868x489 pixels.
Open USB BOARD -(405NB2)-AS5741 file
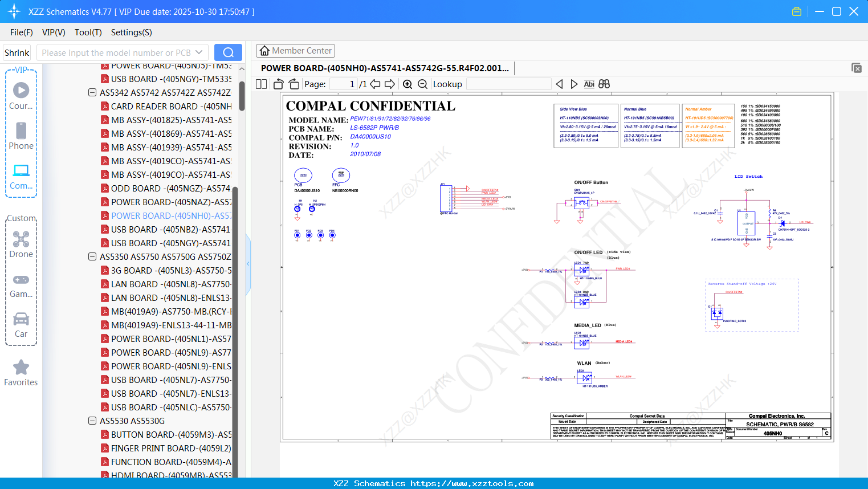click(171, 229)
